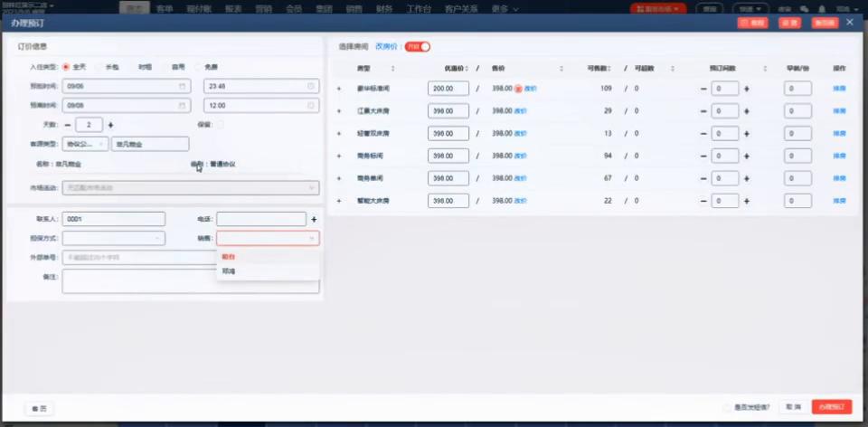Decrease booked rooms in the 67-available row
868x427 pixels.
coord(703,178)
